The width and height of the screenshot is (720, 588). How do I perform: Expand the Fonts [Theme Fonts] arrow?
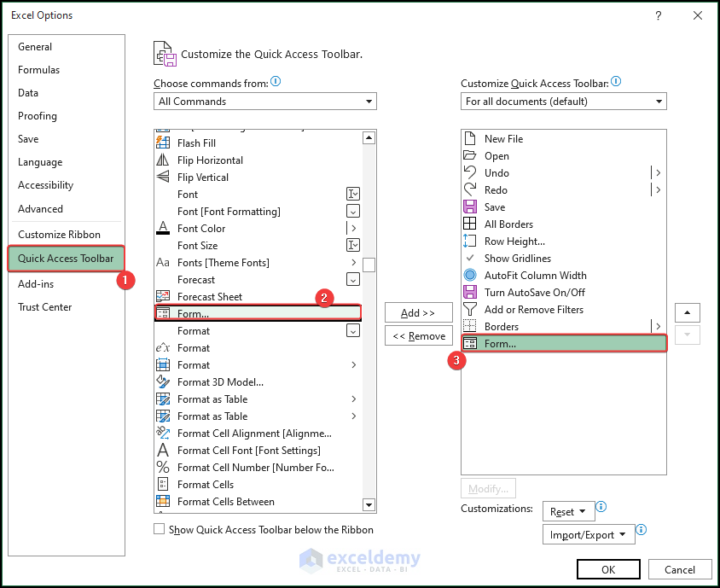pyautogui.click(x=353, y=262)
